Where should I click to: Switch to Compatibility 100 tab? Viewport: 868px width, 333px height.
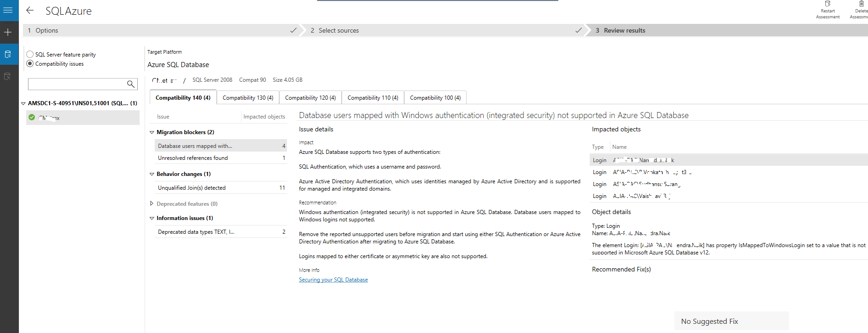coord(435,98)
